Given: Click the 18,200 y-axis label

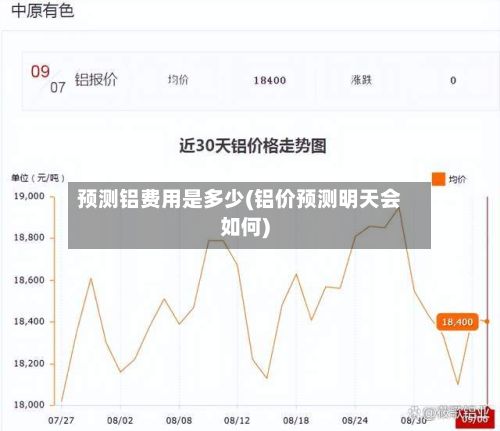Looking at the screenshot, I should point(29,363).
